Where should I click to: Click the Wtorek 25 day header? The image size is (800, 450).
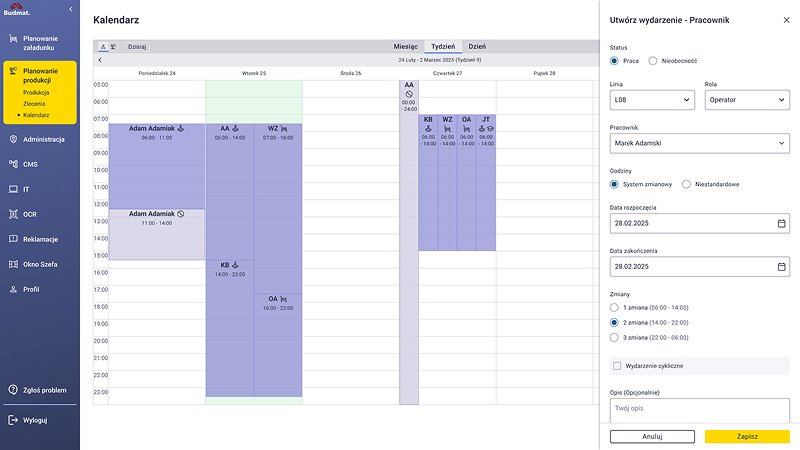click(254, 73)
